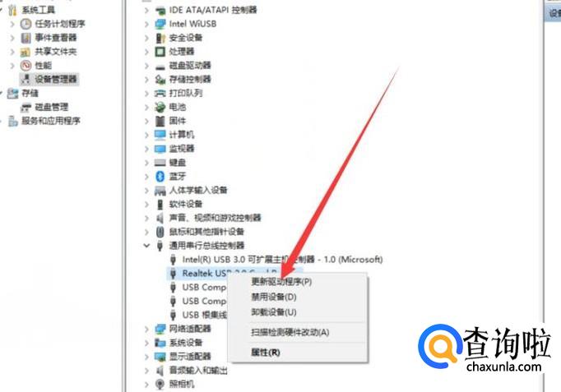Click the Processor (处理器) chip icon
The height and width of the screenshot is (392, 561).
[x=160, y=52]
